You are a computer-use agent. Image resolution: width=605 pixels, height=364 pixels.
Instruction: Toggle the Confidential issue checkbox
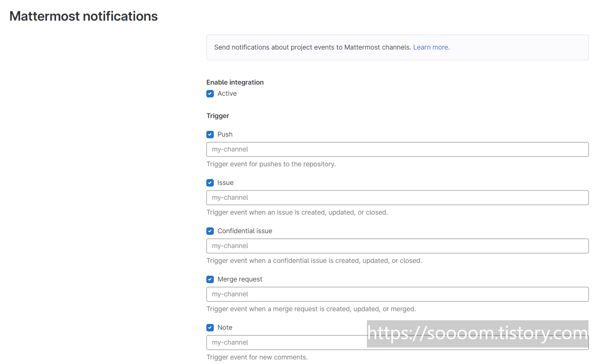pos(210,231)
